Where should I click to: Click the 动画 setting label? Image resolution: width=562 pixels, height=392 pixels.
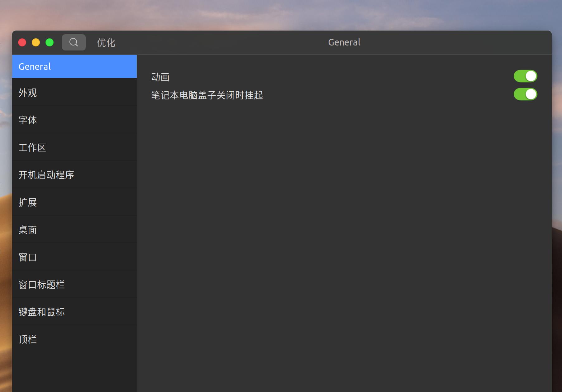160,77
